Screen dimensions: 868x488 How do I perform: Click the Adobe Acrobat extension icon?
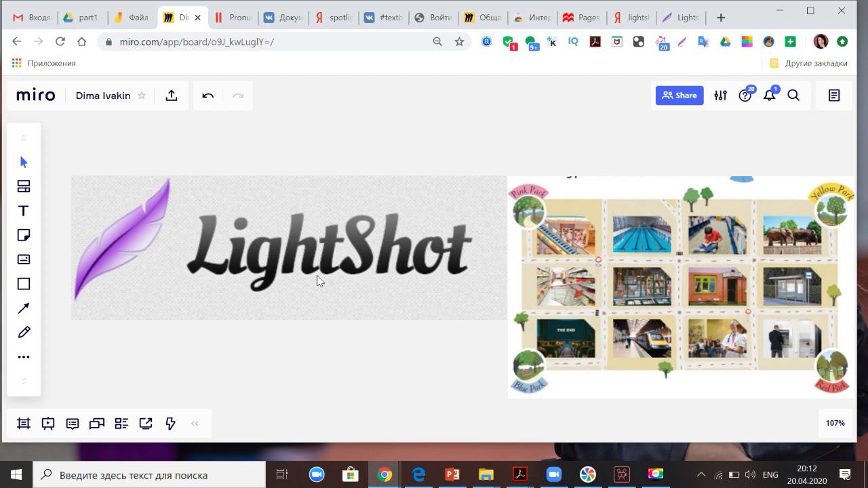tap(595, 42)
